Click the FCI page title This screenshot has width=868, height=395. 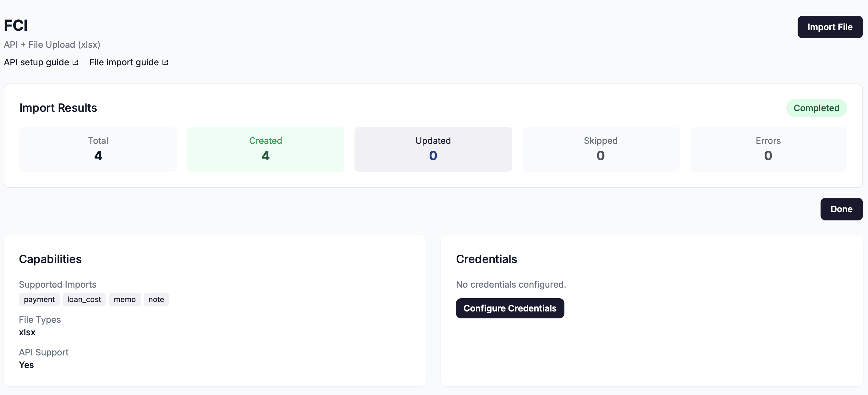point(16,26)
